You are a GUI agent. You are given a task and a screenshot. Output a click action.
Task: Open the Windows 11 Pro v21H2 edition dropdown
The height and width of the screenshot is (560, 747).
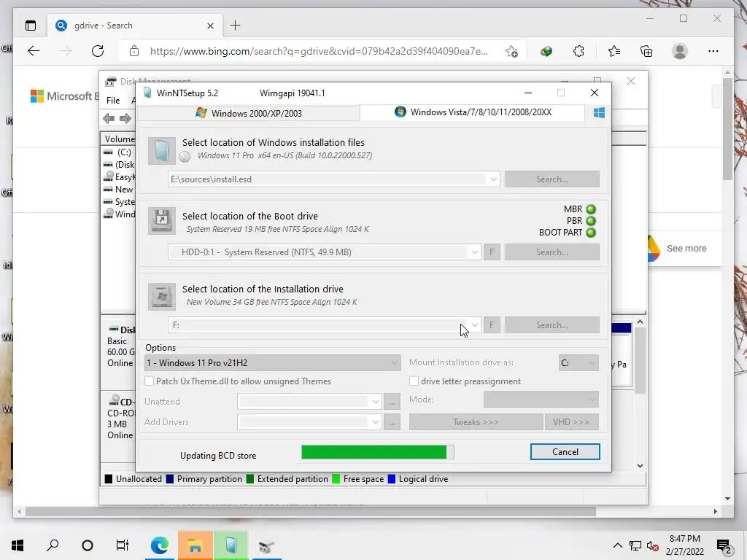click(272, 363)
